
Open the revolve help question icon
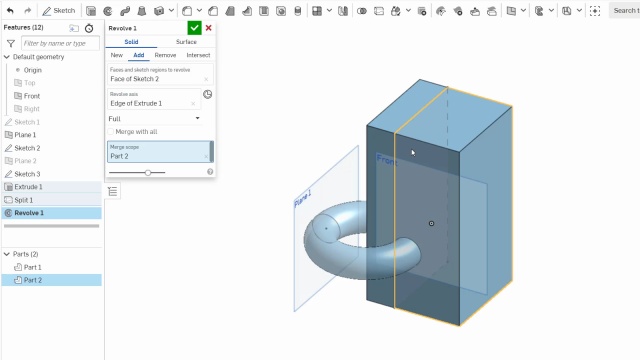tap(210, 172)
